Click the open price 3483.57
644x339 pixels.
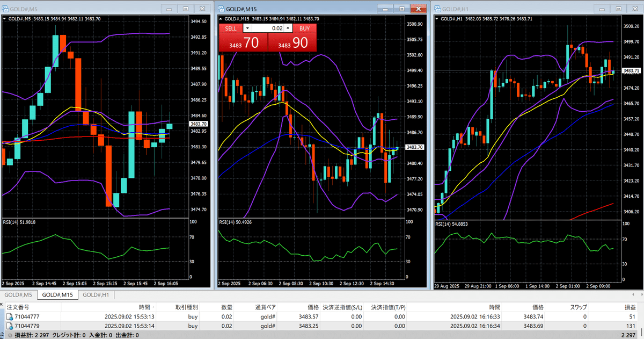pyautogui.click(x=308, y=317)
